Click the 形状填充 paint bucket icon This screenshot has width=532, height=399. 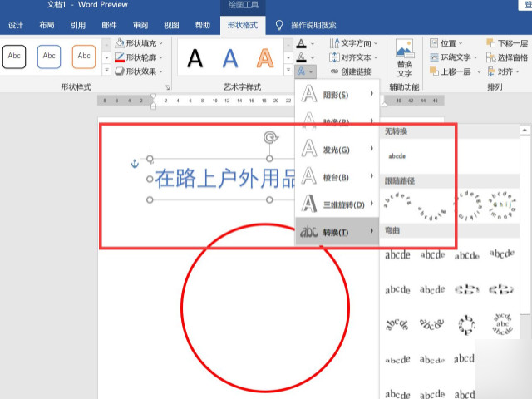pos(120,43)
